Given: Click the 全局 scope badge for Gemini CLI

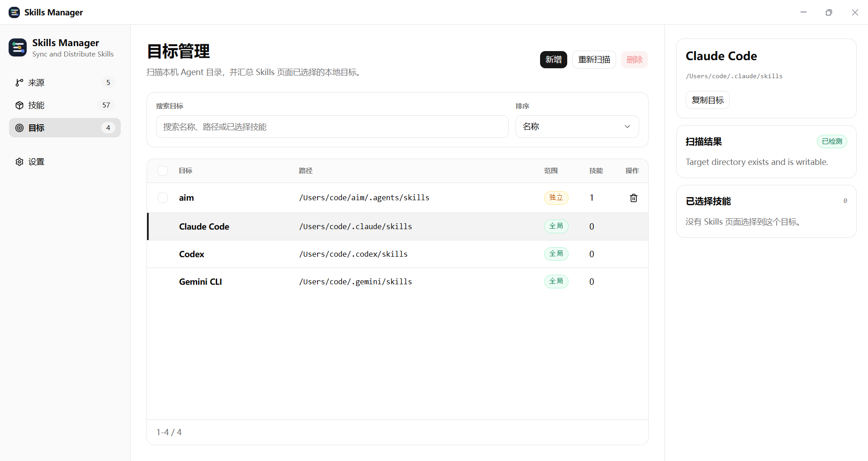Looking at the screenshot, I should [556, 281].
